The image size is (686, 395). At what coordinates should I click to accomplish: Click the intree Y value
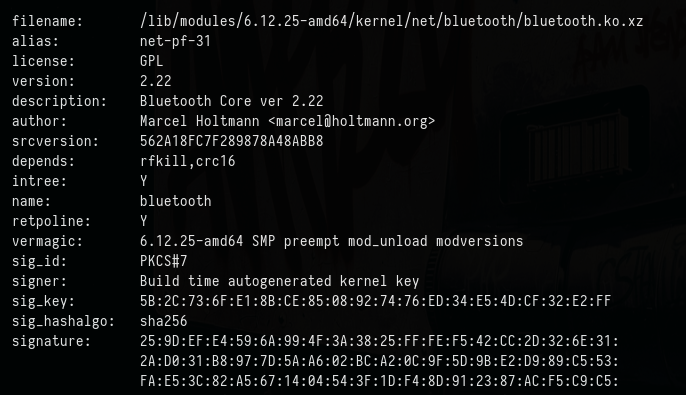(144, 181)
